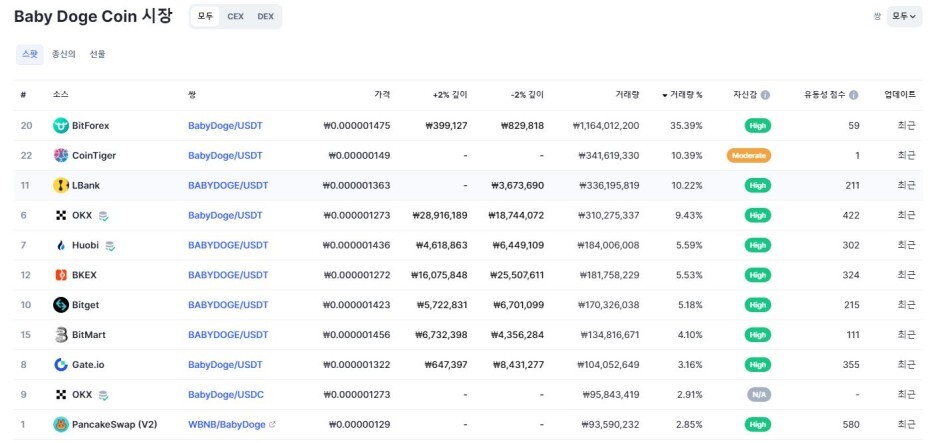This screenshot has height=443, width=936.
Task: Click the Moderate confidence badge for CoinTiger
Action: [x=749, y=155]
